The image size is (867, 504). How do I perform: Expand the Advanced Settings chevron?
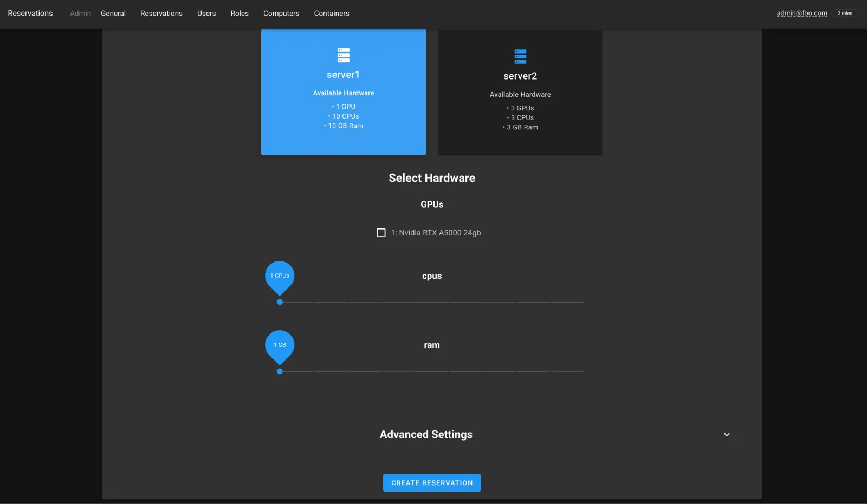727,435
